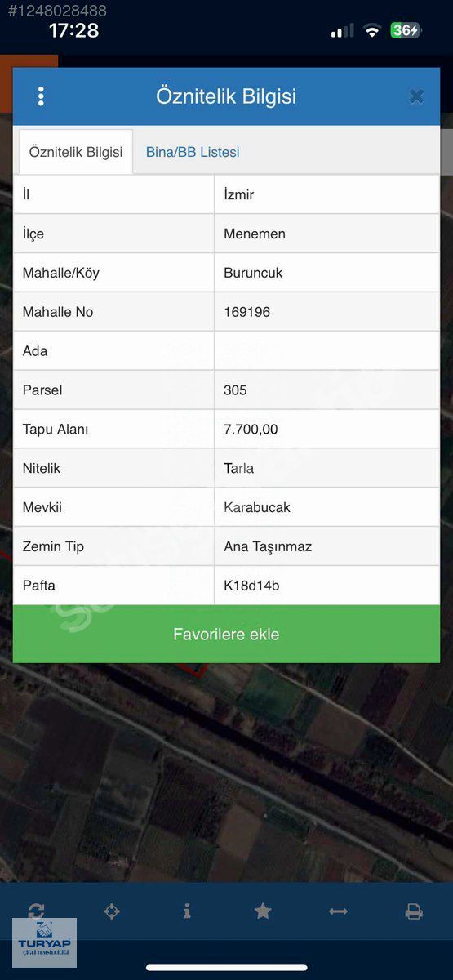Tap the Wi-Fi status icon
The image size is (453, 980).
pos(372,31)
